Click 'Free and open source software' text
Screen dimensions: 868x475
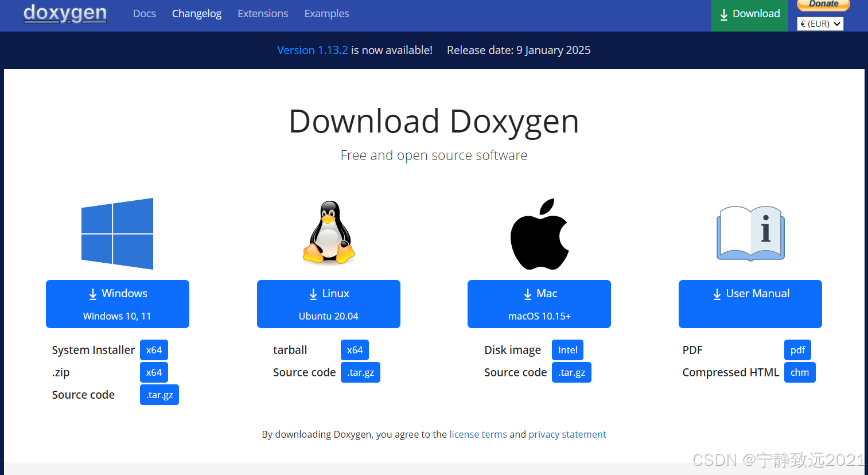pyautogui.click(x=434, y=155)
